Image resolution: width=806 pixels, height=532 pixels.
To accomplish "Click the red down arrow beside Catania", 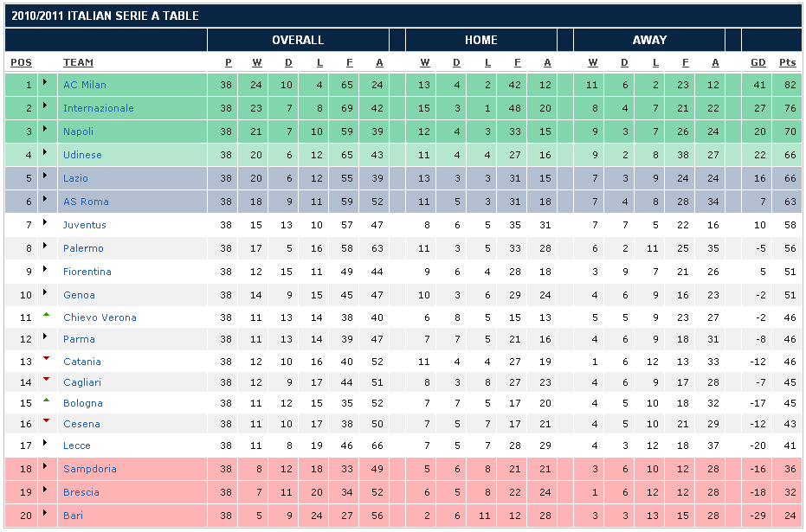I will coord(45,359).
